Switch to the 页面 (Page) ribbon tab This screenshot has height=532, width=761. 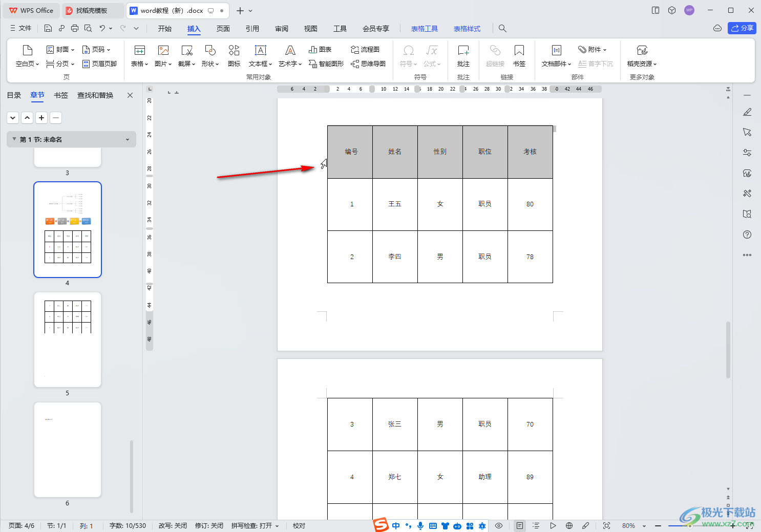coord(223,29)
